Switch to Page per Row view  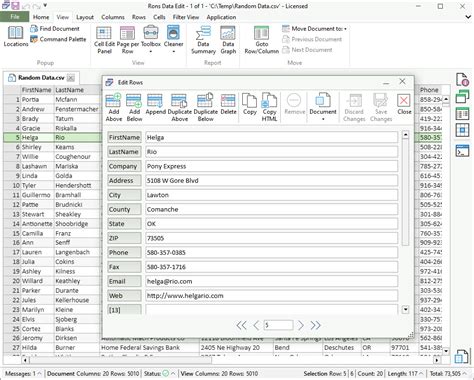click(x=127, y=40)
